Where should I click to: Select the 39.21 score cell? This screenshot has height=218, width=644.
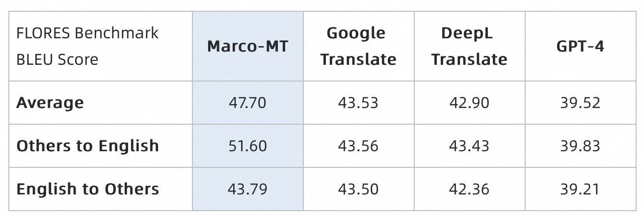[x=580, y=189]
